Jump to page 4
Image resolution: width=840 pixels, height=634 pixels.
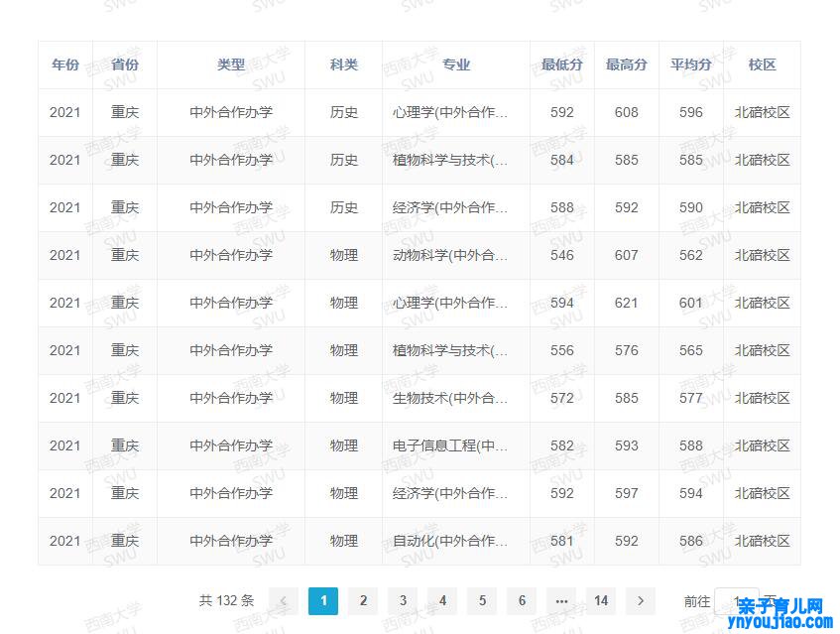point(442,600)
